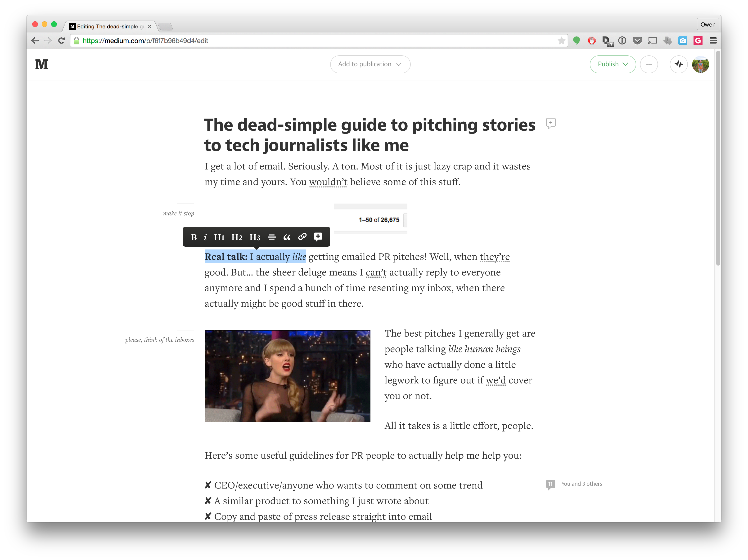
Task: Click red G extension icon
Action: pyautogui.click(x=698, y=40)
